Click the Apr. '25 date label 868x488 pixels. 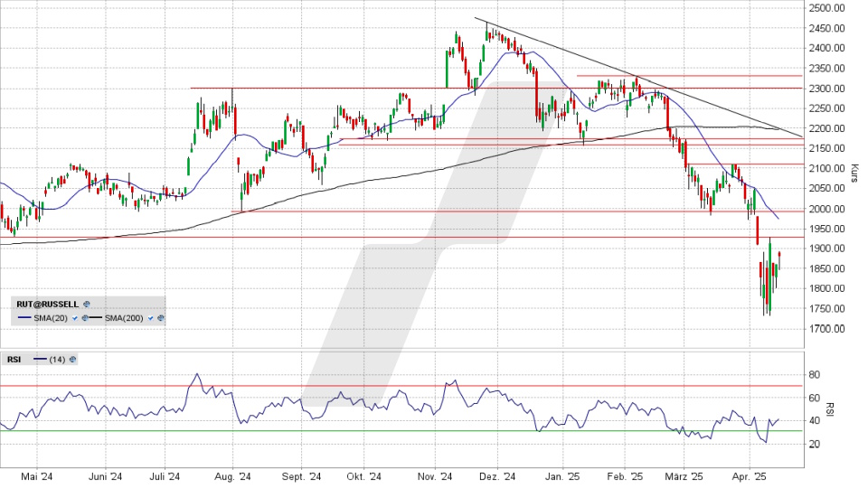(749, 476)
